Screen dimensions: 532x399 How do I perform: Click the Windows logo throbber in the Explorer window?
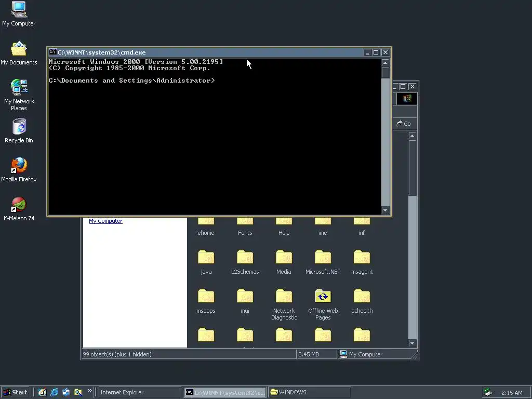(407, 99)
